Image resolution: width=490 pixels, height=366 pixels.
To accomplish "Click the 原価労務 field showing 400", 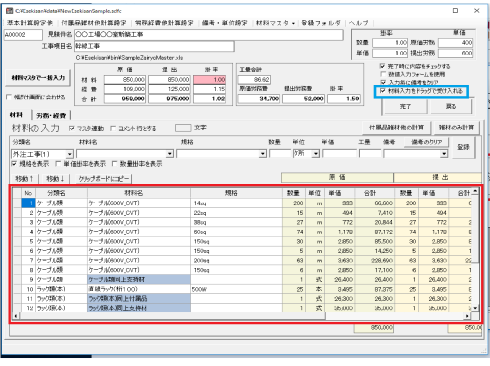I will (x=455, y=43).
